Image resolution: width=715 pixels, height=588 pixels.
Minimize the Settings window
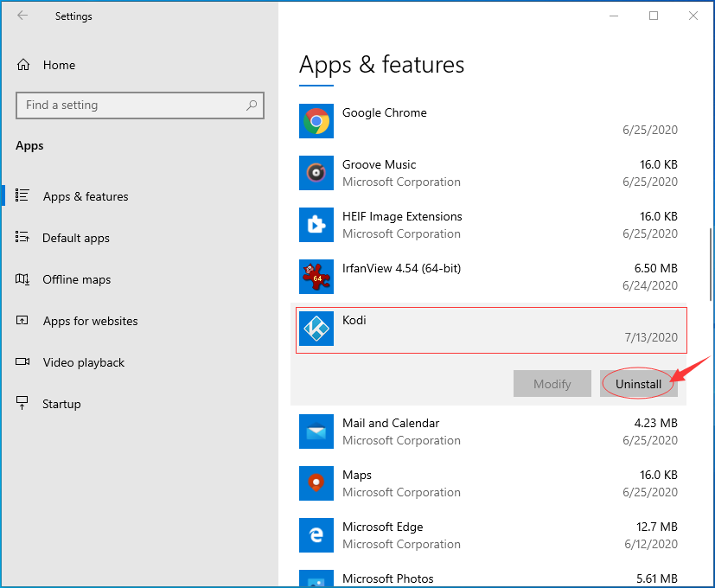pos(614,16)
